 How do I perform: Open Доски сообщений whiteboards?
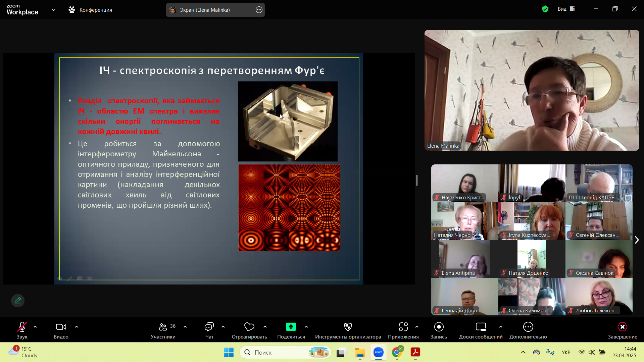point(481,330)
